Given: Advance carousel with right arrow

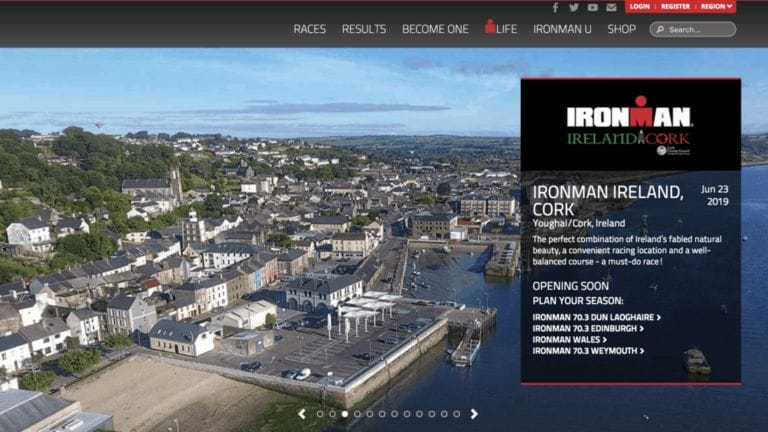Looking at the screenshot, I should pos(474,413).
